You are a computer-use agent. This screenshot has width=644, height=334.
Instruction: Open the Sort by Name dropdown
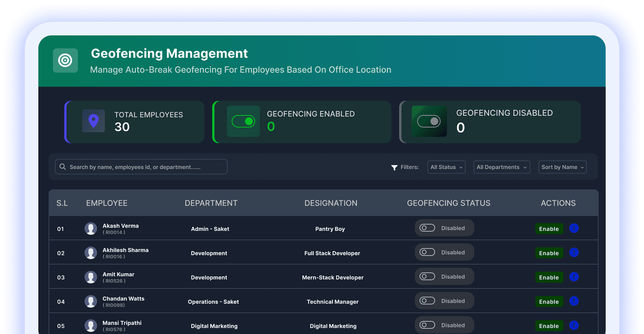562,167
